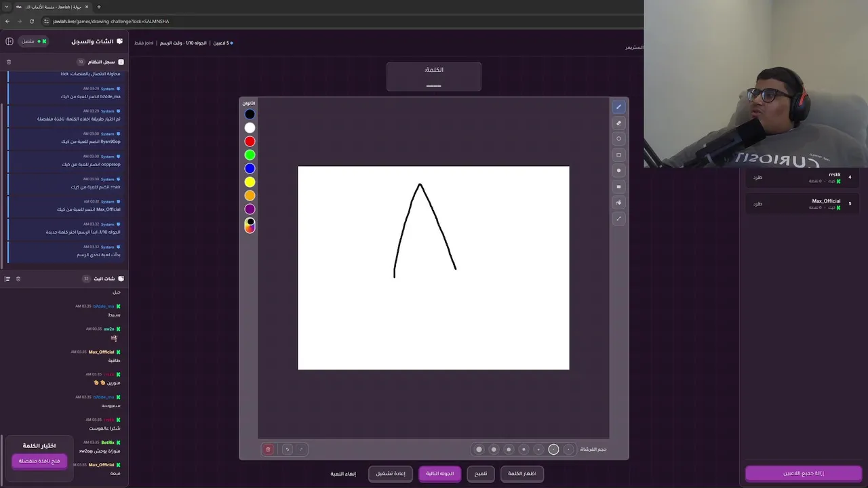Select the paint bucket fill tool
Screen dimensions: 868x488
618,203
